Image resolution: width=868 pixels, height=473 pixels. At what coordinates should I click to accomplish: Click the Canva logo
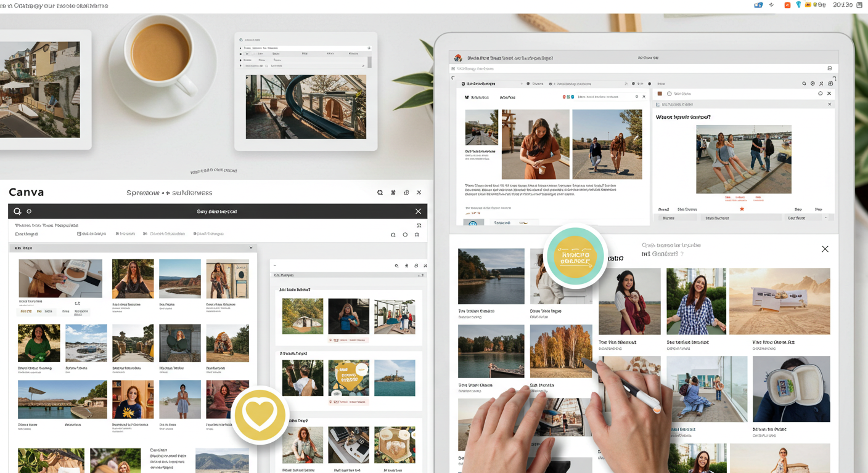point(26,192)
